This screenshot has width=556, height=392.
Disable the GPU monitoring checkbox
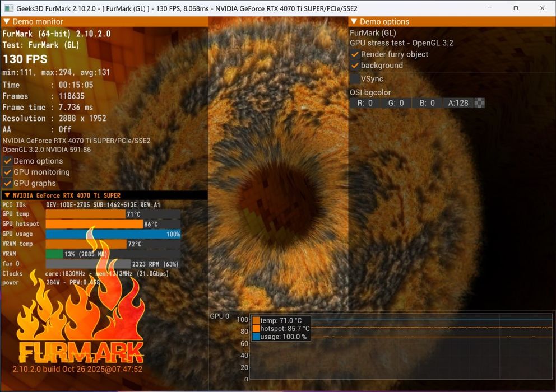point(7,172)
